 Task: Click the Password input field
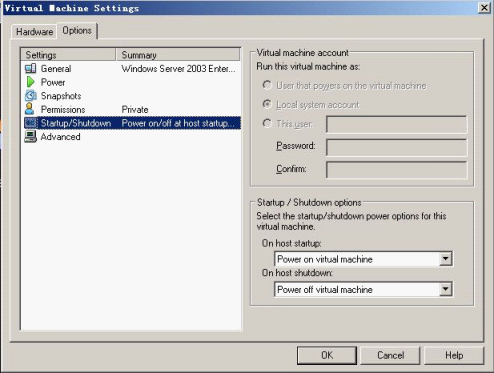[397, 147]
